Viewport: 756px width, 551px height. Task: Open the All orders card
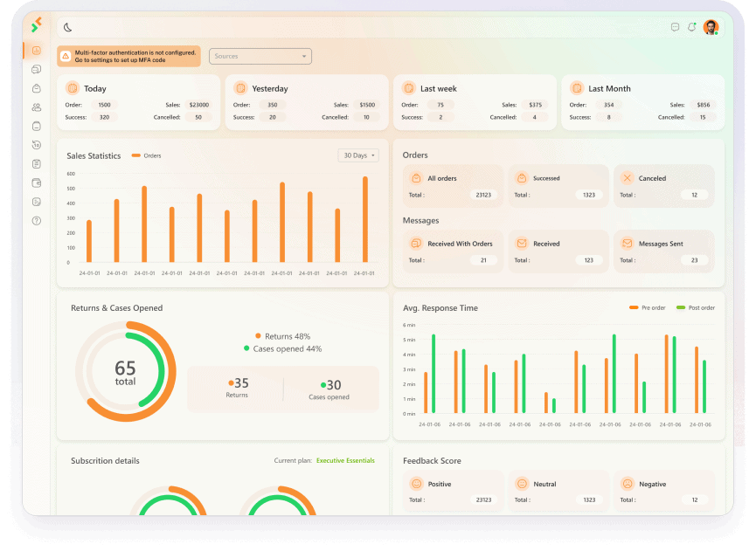[x=454, y=186]
